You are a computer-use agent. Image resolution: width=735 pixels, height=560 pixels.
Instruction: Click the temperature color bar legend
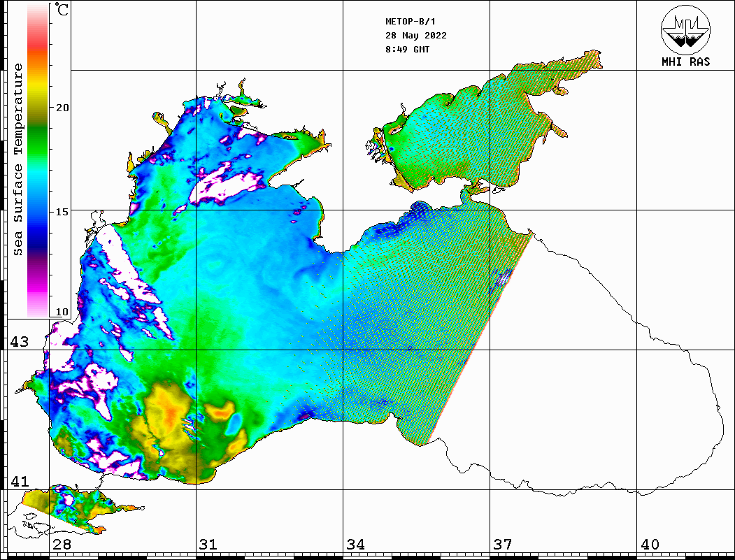click(x=38, y=161)
